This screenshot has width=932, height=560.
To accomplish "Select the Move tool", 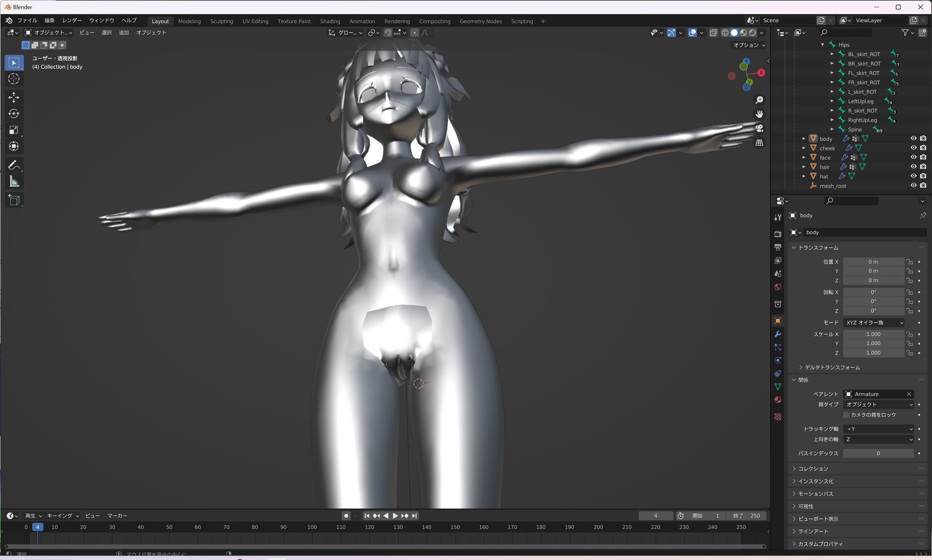I will click(14, 98).
